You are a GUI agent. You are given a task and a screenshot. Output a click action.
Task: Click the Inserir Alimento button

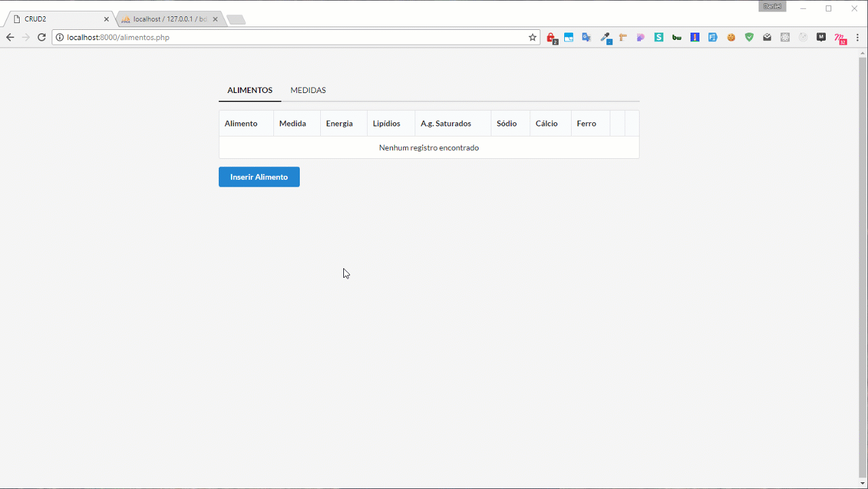coord(259,177)
